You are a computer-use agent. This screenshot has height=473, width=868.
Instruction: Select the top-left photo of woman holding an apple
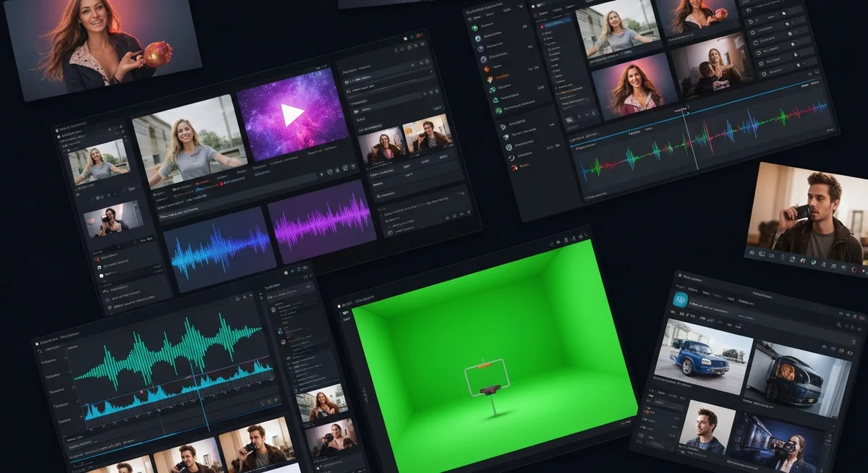coord(103,44)
